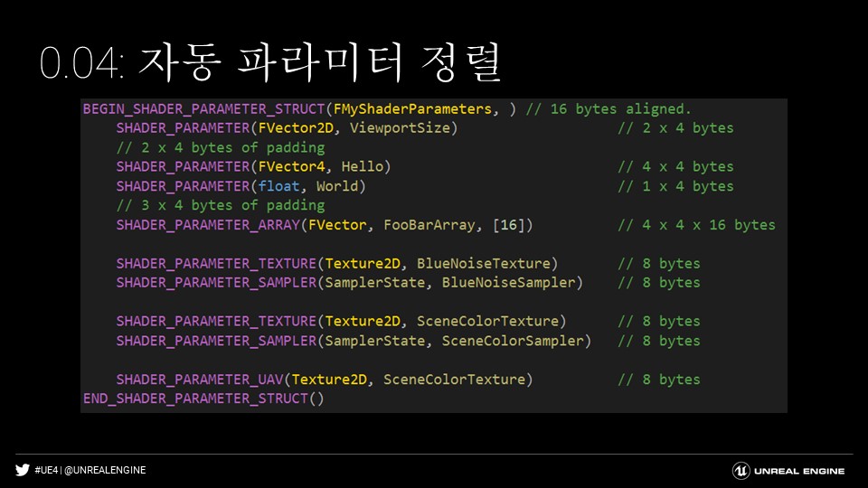The width and height of the screenshot is (868, 488).
Task: Click the '#UE4 | @UNREALENGINE' footer text
Action: (90, 470)
